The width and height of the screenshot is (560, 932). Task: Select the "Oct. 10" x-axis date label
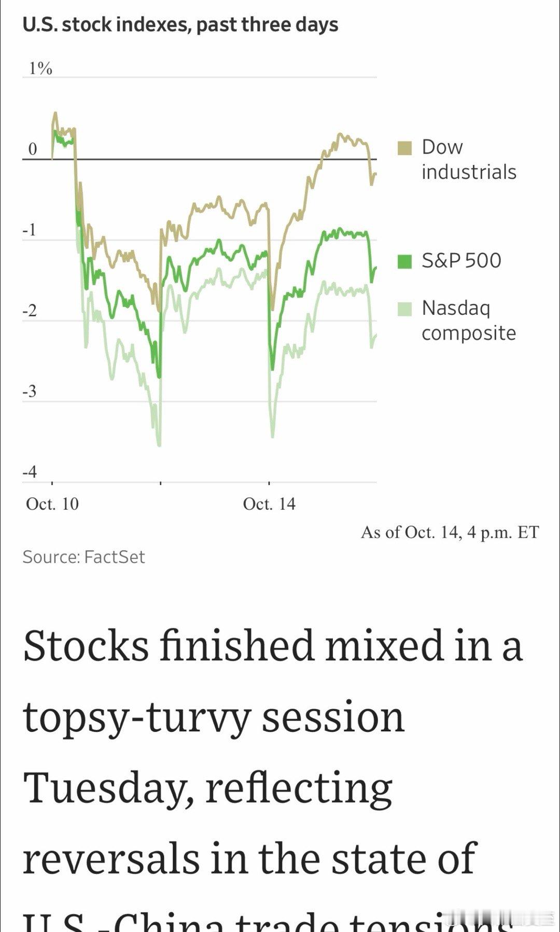coord(52,504)
